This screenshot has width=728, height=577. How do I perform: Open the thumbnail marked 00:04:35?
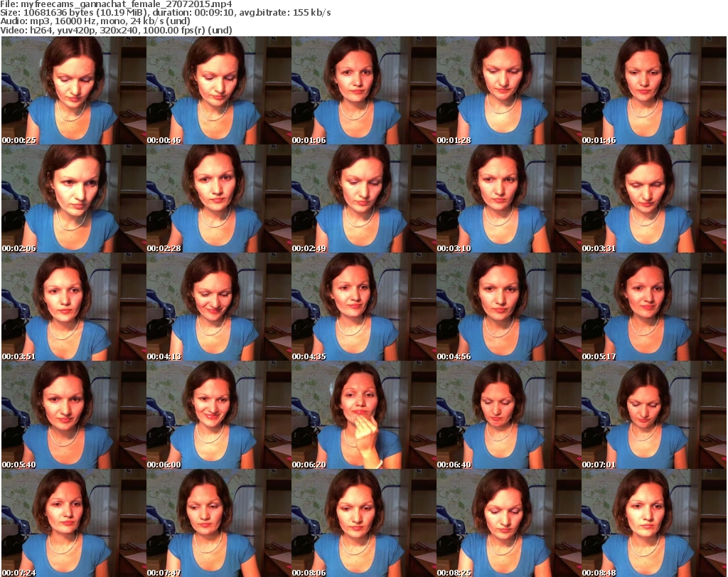coord(363,307)
